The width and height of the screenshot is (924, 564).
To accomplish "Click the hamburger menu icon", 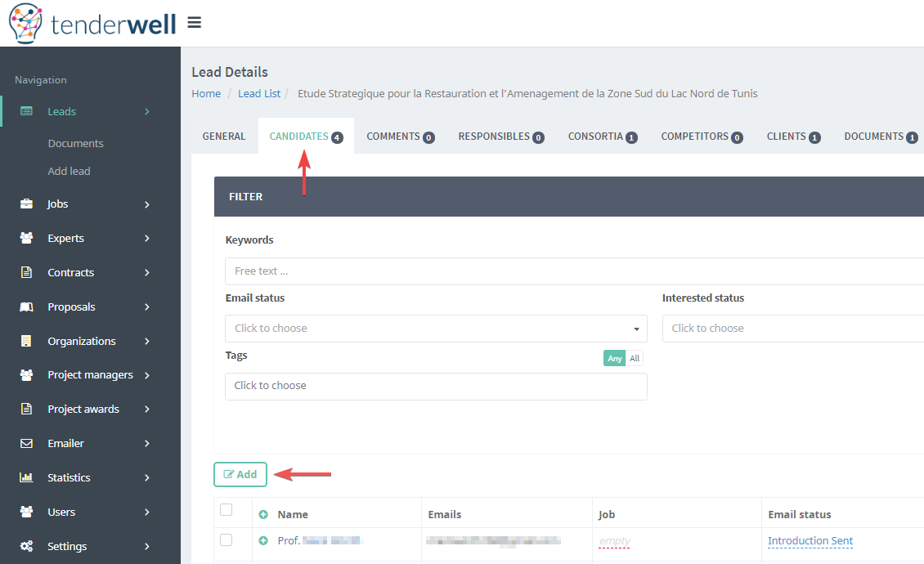I will tap(194, 23).
